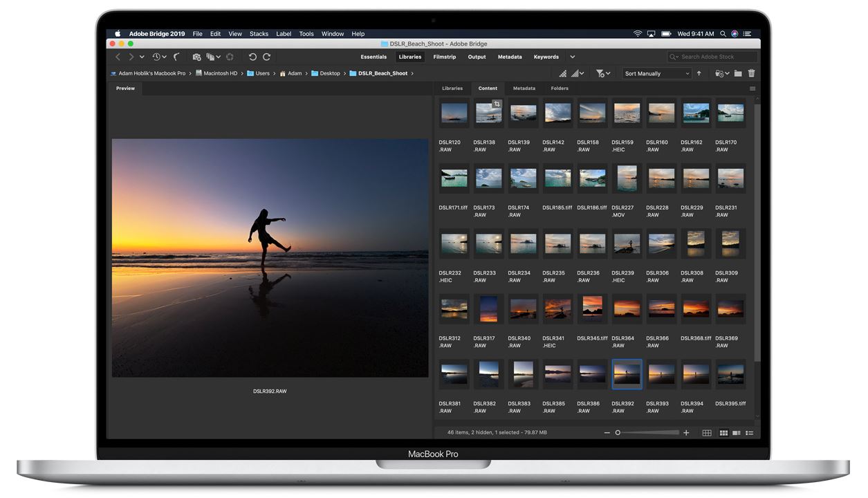
Task: Expand chevron after DSLR_Beach_Shoot breadcrumb
Action: tap(413, 73)
